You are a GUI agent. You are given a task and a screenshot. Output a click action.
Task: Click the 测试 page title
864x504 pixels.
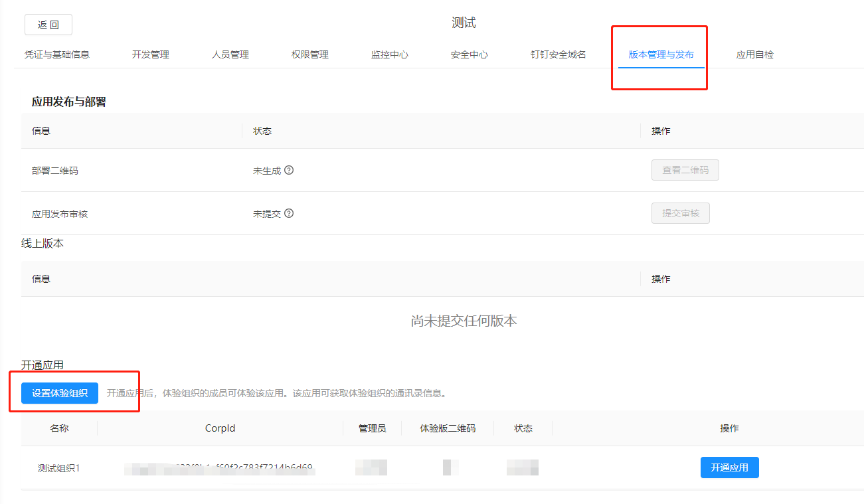pyautogui.click(x=464, y=23)
